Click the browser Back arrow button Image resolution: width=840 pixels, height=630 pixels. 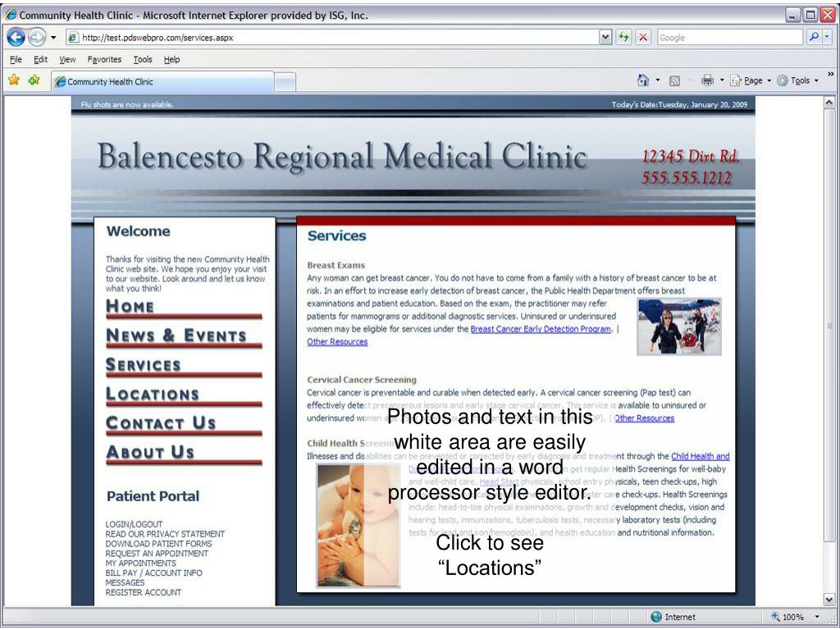coord(16,38)
